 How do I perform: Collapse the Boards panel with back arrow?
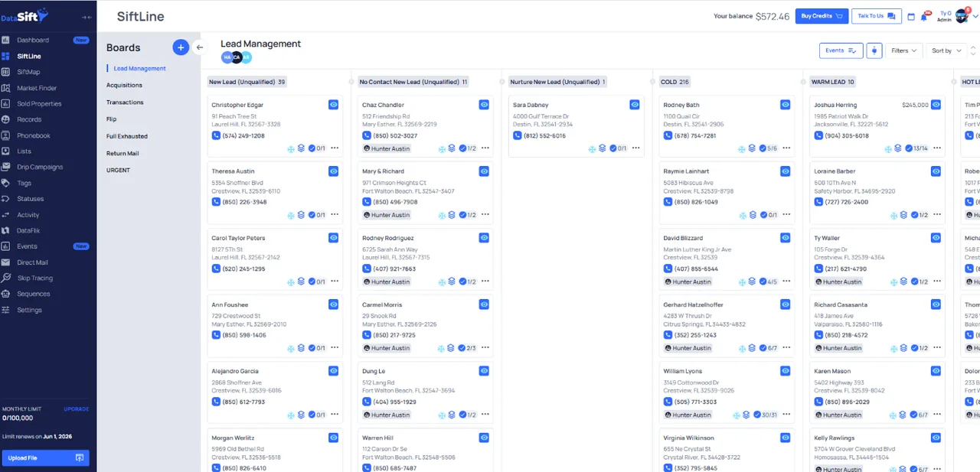pos(200,47)
